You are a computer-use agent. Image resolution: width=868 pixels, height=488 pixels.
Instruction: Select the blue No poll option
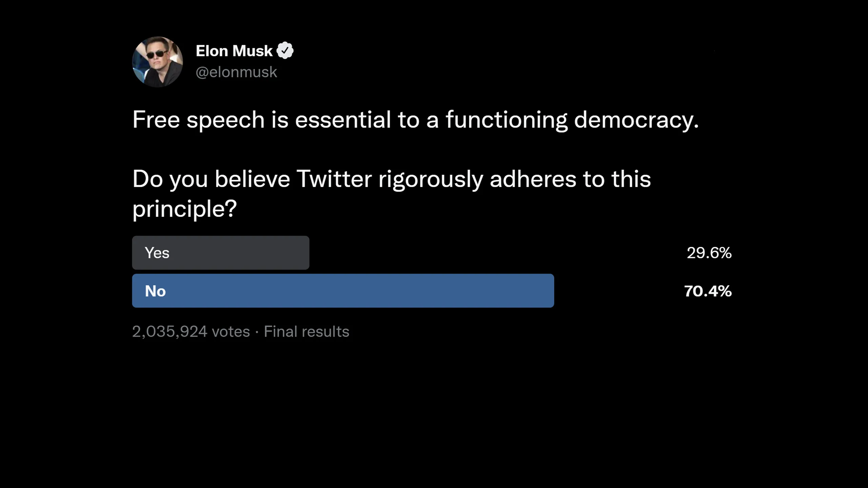pos(343,291)
